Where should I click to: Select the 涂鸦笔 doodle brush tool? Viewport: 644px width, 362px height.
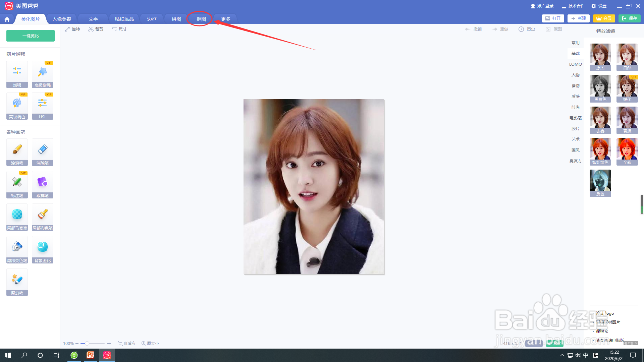tap(17, 152)
